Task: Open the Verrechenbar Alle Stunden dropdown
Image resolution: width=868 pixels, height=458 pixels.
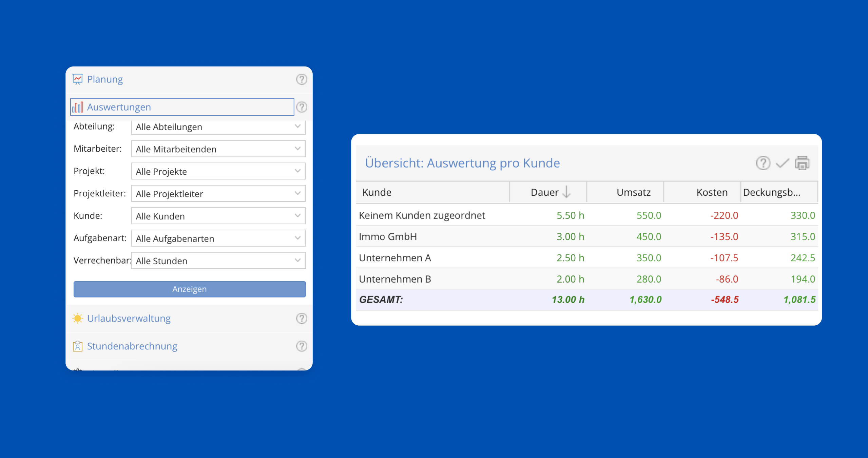Action: 218,261
